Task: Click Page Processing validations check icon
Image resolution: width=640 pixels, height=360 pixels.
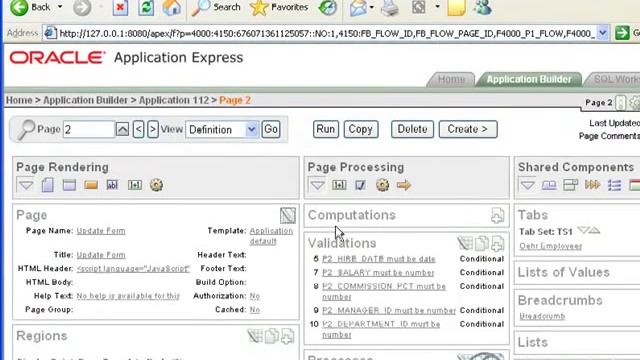Action: (x=360, y=185)
